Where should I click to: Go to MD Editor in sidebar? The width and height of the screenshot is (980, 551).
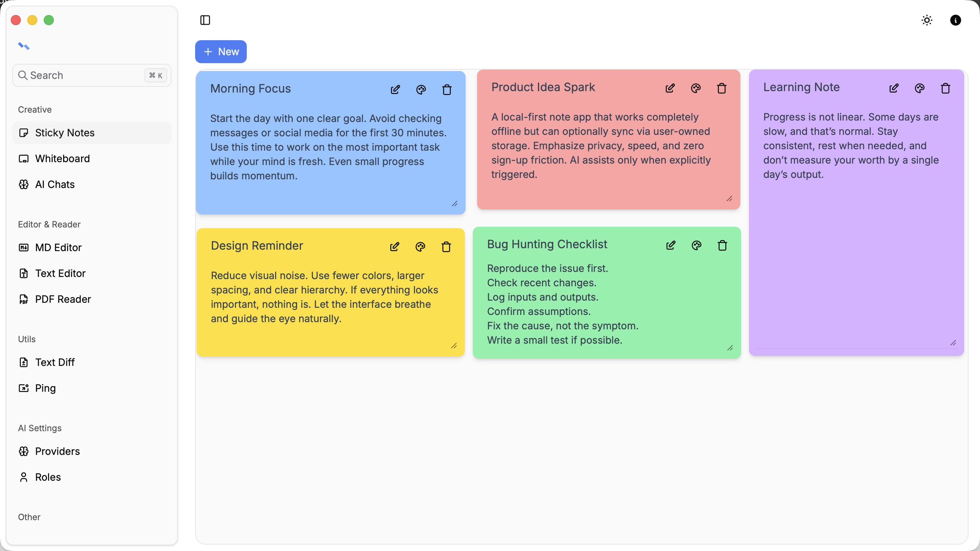pyautogui.click(x=58, y=248)
